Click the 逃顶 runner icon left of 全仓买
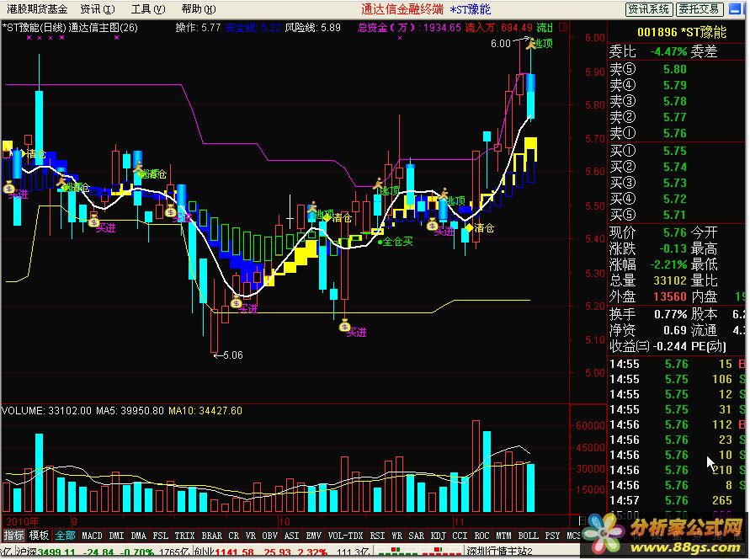Viewport: 750px width, 560px height. [378, 184]
